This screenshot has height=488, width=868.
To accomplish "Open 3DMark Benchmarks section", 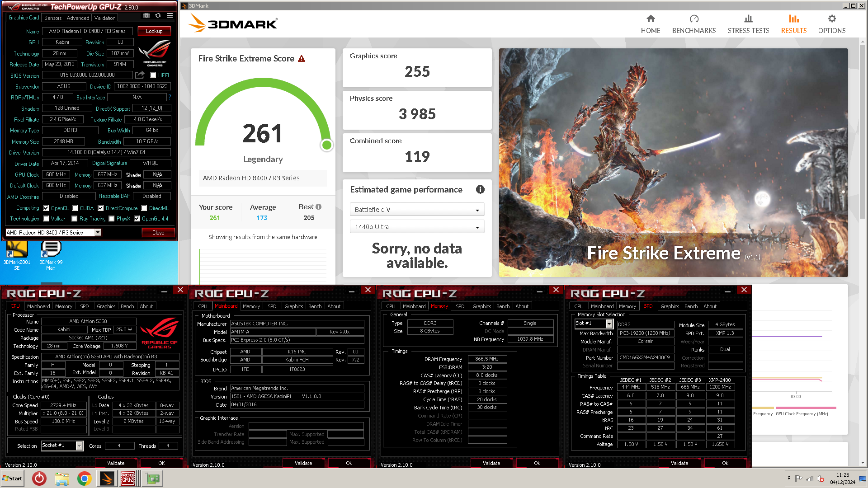I will pyautogui.click(x=694, y=24).
